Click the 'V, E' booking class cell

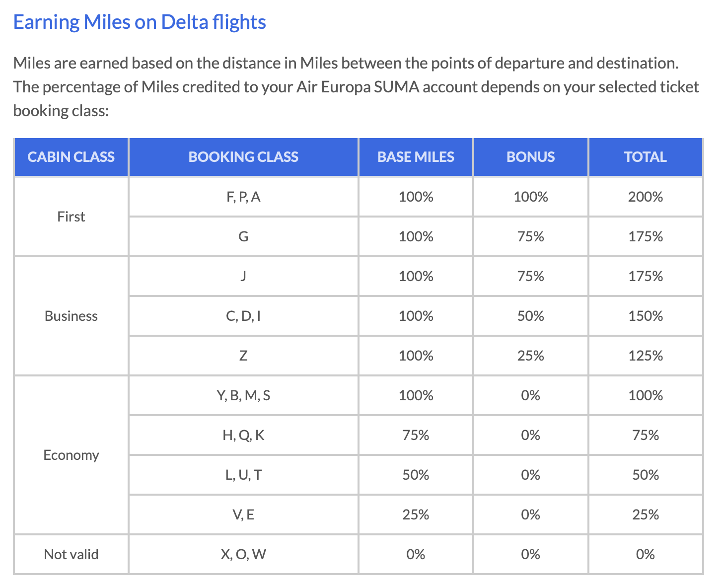point(243,514)
